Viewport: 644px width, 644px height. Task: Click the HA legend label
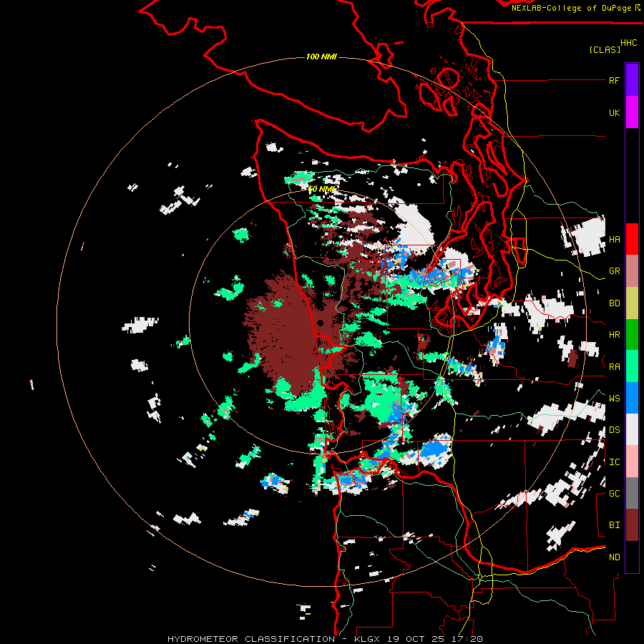[614, 239]
